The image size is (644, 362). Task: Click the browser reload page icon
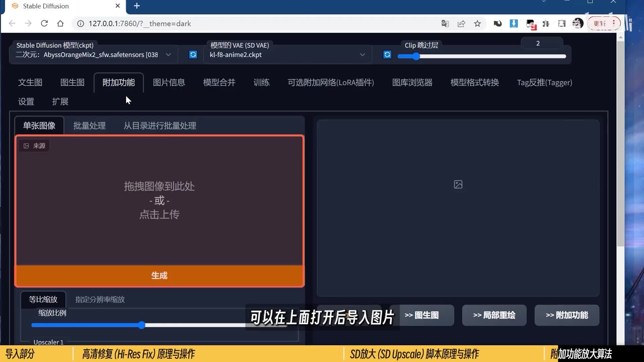(44, 23)
